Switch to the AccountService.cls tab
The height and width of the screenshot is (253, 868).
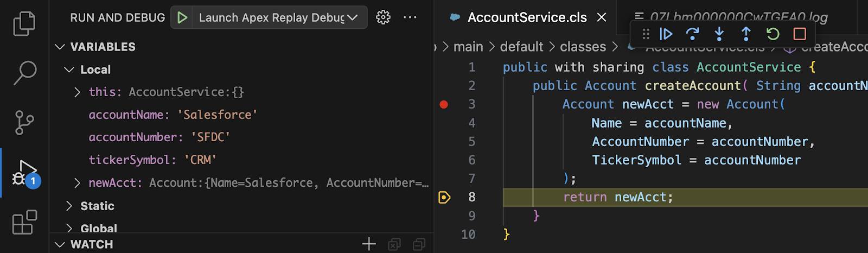point(527,17)
